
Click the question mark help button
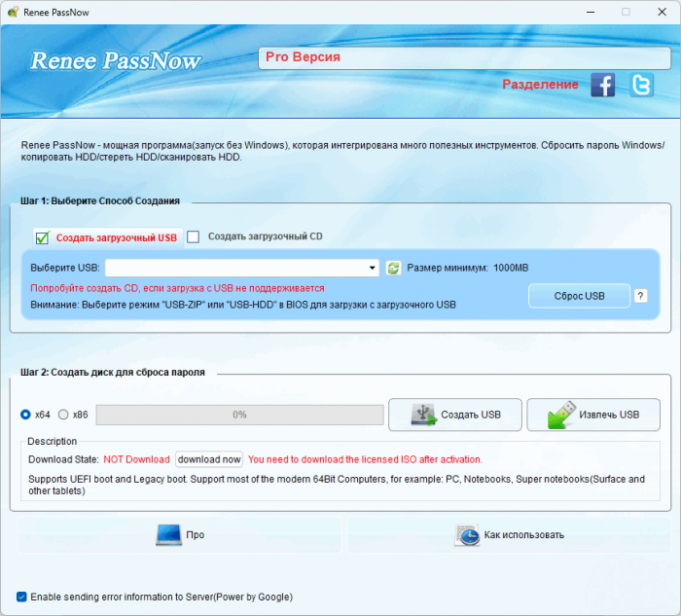coord(640,296)
